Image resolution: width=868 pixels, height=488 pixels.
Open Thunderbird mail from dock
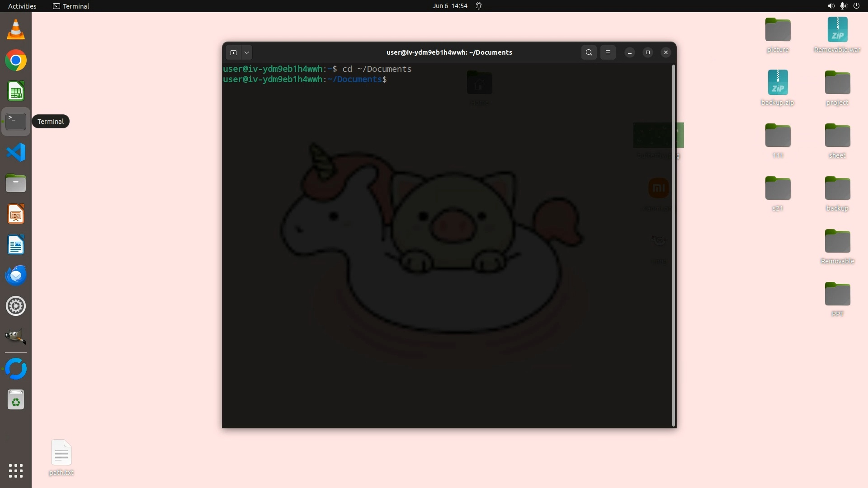click(x=16, y=275)
